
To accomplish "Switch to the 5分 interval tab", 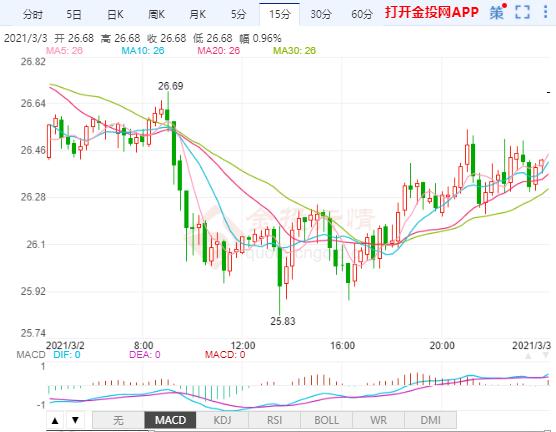I will 239,15.
